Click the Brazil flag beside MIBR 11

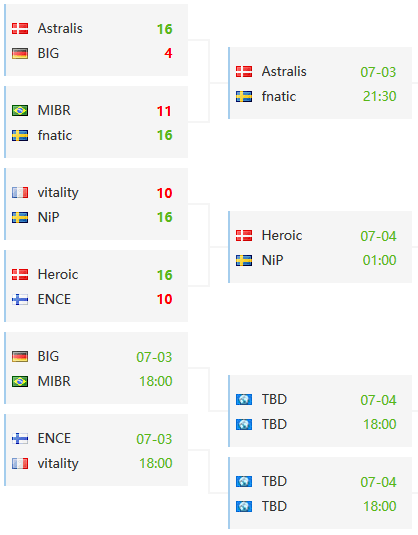20,111
